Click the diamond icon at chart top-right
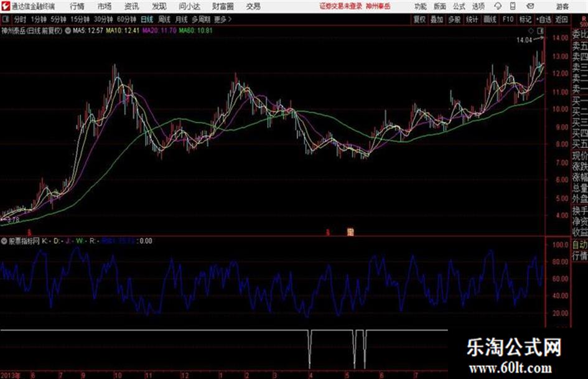The height and width of the screenshot is (379, 588). (531, 30)
